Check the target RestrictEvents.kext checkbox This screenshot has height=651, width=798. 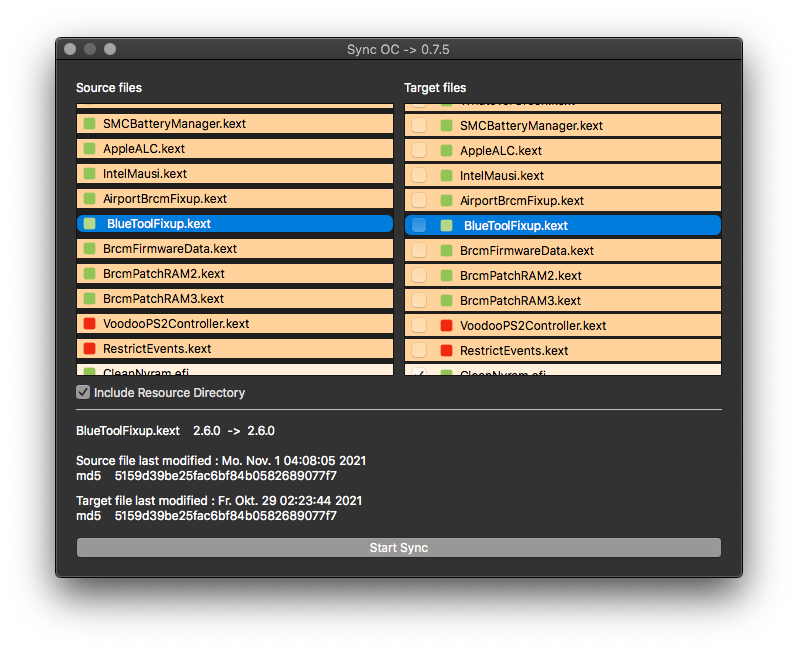[x=419, y=350]
